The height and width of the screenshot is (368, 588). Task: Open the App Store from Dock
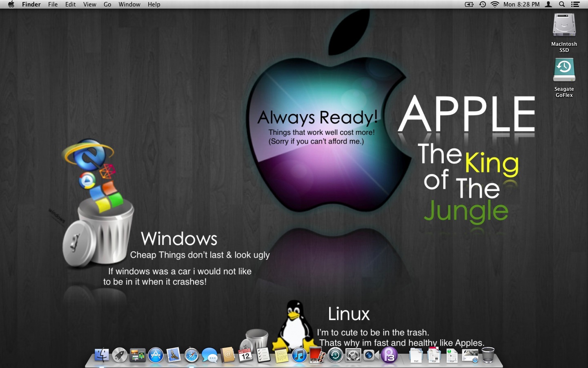156,355
